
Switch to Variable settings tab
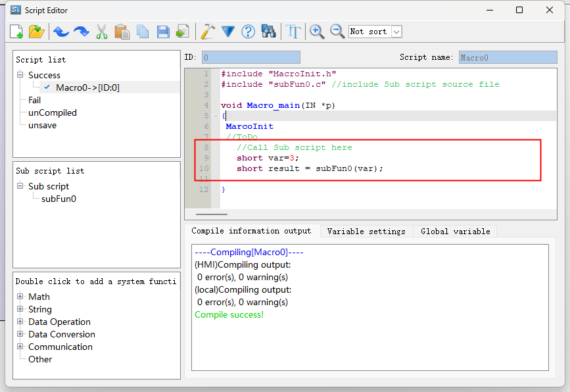click(x=366, y=232)
